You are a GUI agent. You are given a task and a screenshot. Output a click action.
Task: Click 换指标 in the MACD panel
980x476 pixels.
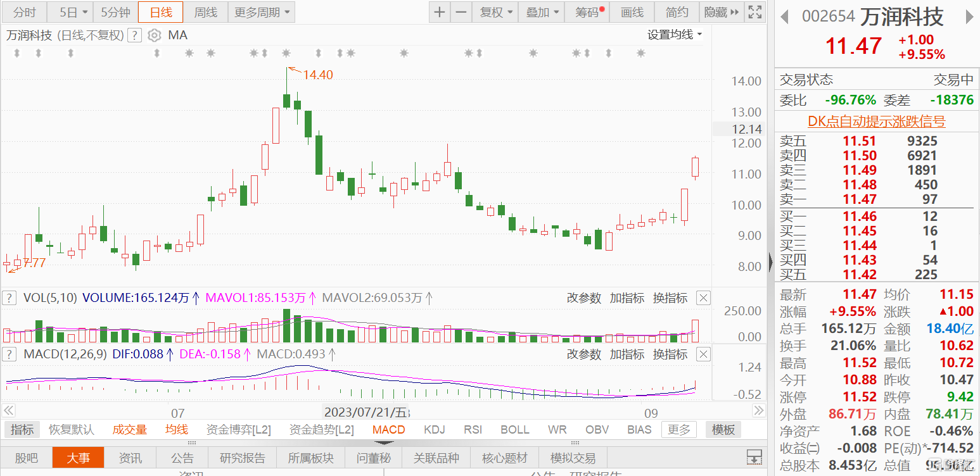(670, 354)
